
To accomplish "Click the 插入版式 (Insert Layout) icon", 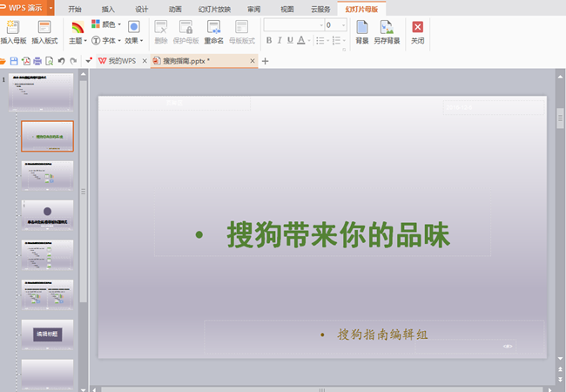I will [x=44, y=27].
